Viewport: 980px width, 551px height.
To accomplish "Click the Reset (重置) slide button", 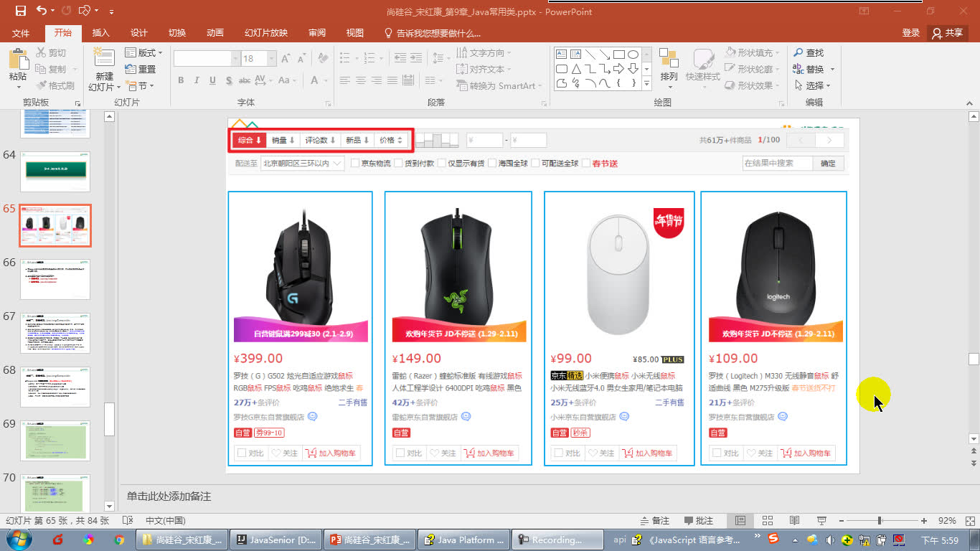I will pyautogui.click(x=140, y=70).
